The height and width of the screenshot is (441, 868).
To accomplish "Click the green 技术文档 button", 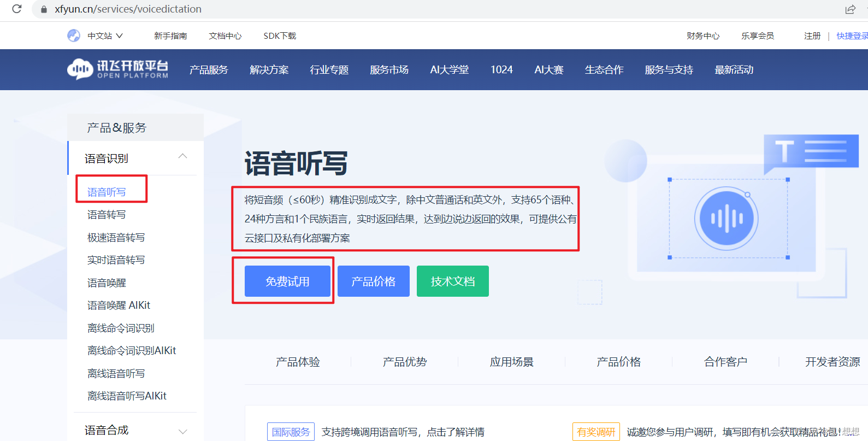I will point(453,281).
